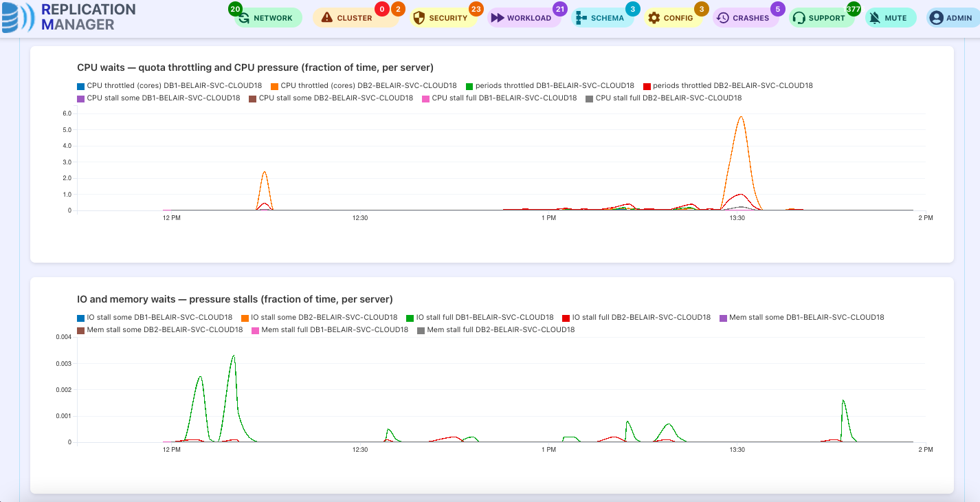The image size is (980, 502).
Task: Hide periods throttled DB2-BELAIR-SVC-CLOUD18 series
Action: click(x=728, y=86)
